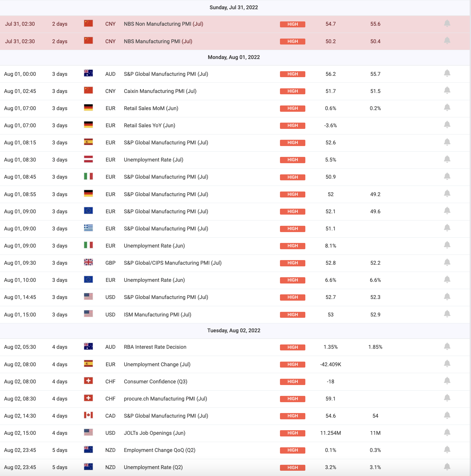Image resolution: width=471 pixels, height=476 pixels.
Task: Click bell on Aug 01, 10:00 Unemployment Rate row
Action: (x=447, y=280)
